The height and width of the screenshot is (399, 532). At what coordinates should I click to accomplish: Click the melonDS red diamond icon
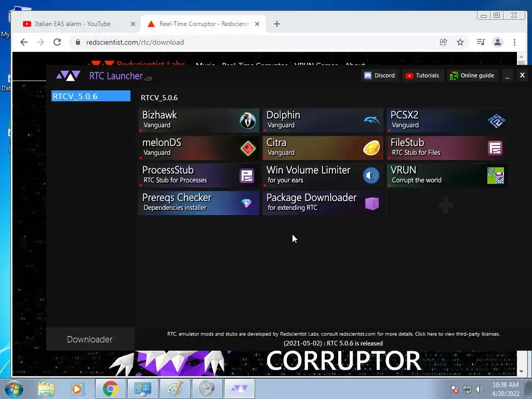[x=248, y=148]
